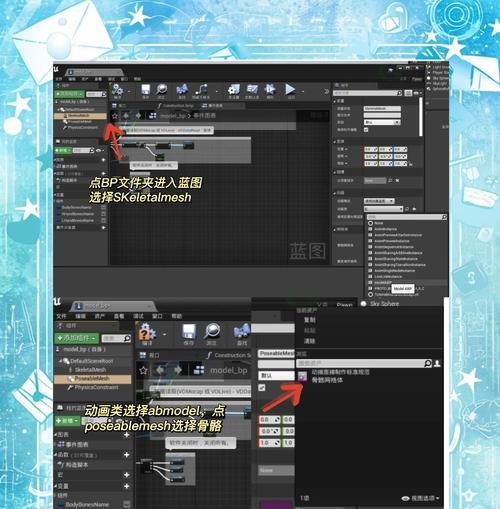Click scrollbar in upper details panel

pos(421,117)
